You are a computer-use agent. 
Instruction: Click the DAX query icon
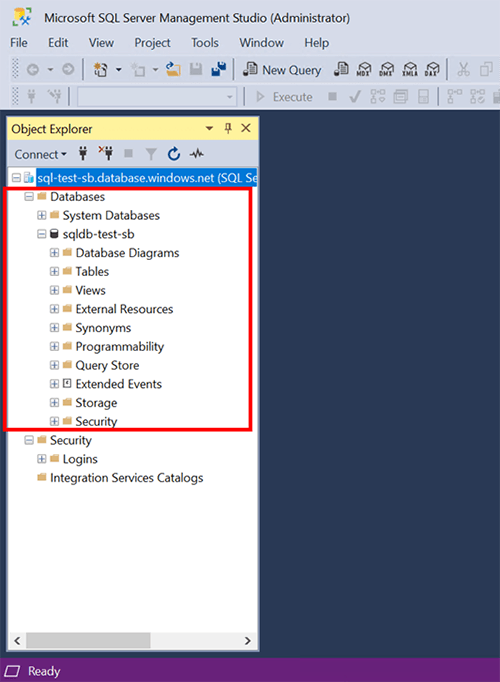(x=432, y=69)
